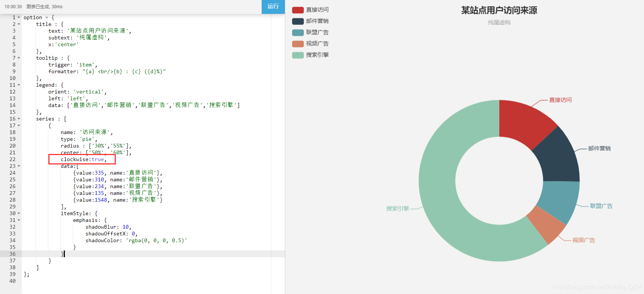Click code line with value:135
The height and width of the screenshot is (294, 644).
pyautogui.click(x=118, y=193)
